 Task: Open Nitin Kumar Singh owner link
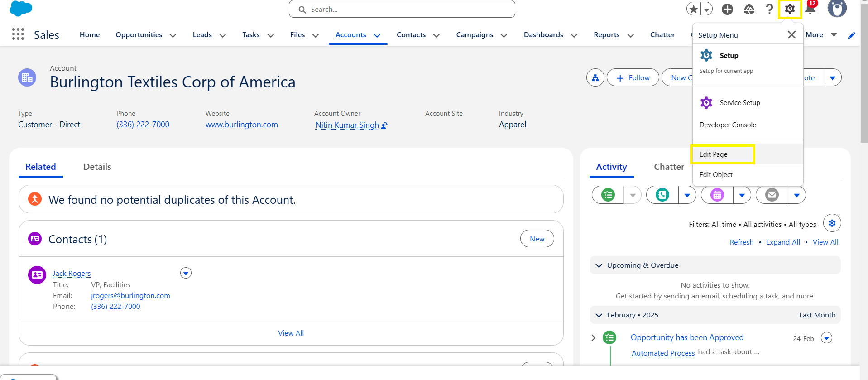tap(347, 125)
